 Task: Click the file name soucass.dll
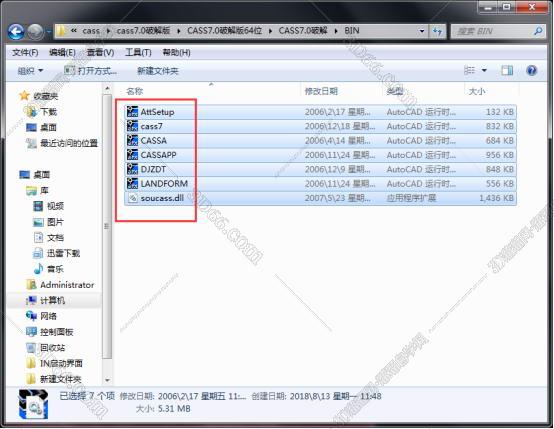pyautogui.click(x=162, y=198)
